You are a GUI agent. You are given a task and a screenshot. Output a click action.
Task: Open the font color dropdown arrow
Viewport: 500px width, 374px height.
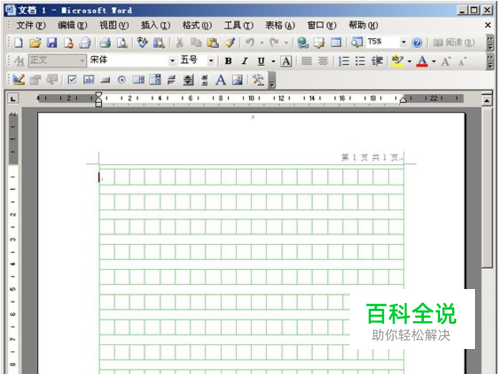click(x=434, y=61)
